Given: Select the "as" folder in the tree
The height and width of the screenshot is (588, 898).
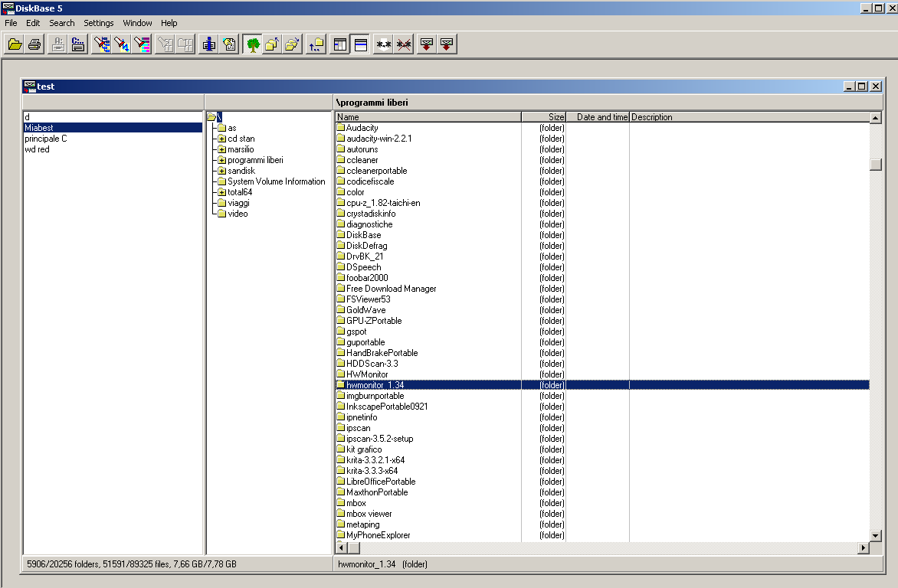Looking at the screenshot, I should click(x=232, y=128).
